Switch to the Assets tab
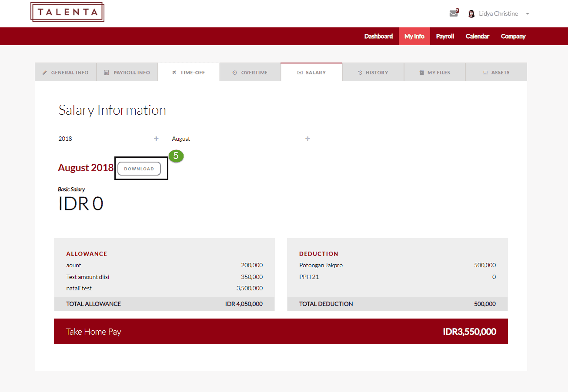Screen dimensions: 568x392 pos(496,73)
